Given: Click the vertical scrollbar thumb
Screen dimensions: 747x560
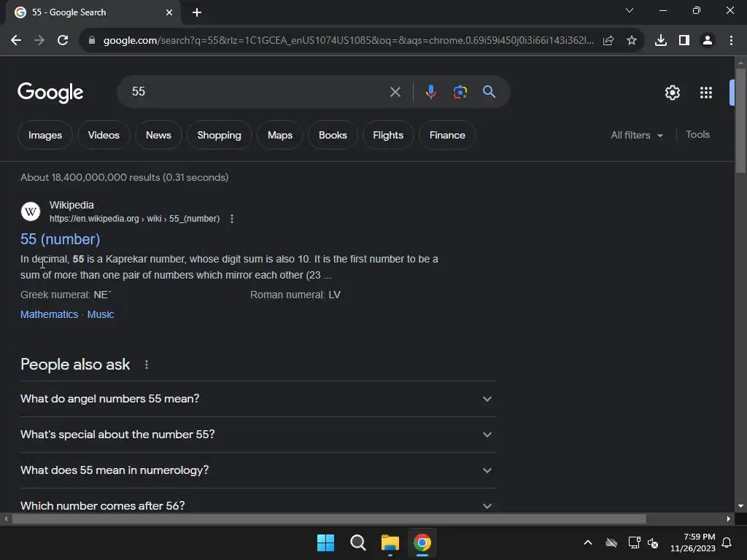Looking at the screenshot, I should coord(740,121).
